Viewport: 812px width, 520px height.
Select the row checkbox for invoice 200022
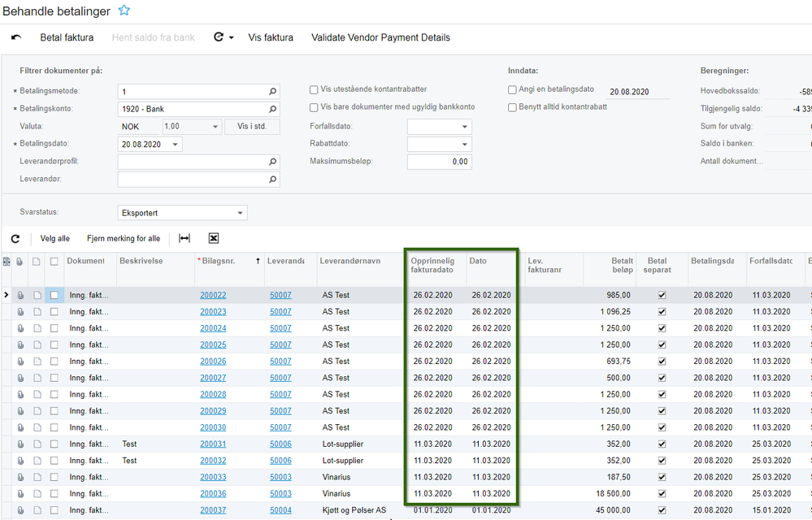pyautogui.click(x=54, y=295)
